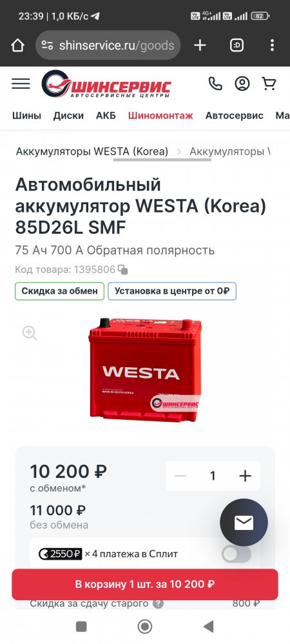Increase quantity with the plus stepper
This screenshot has width=290, height=644.
245,476
